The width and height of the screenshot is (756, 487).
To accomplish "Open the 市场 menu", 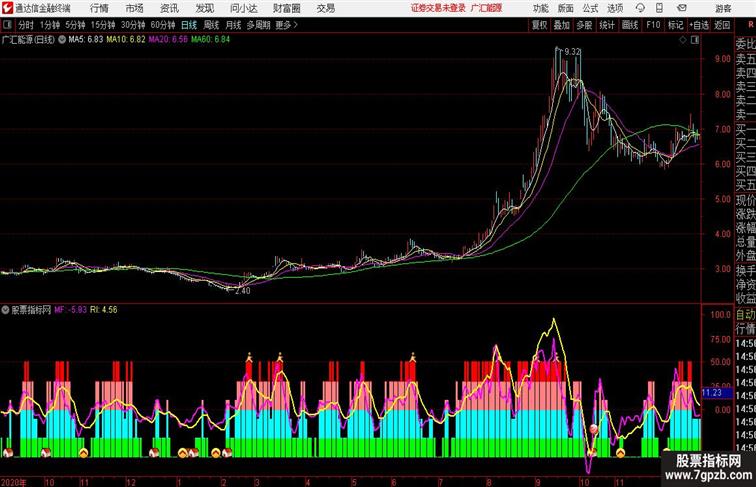I will point(135,8).
